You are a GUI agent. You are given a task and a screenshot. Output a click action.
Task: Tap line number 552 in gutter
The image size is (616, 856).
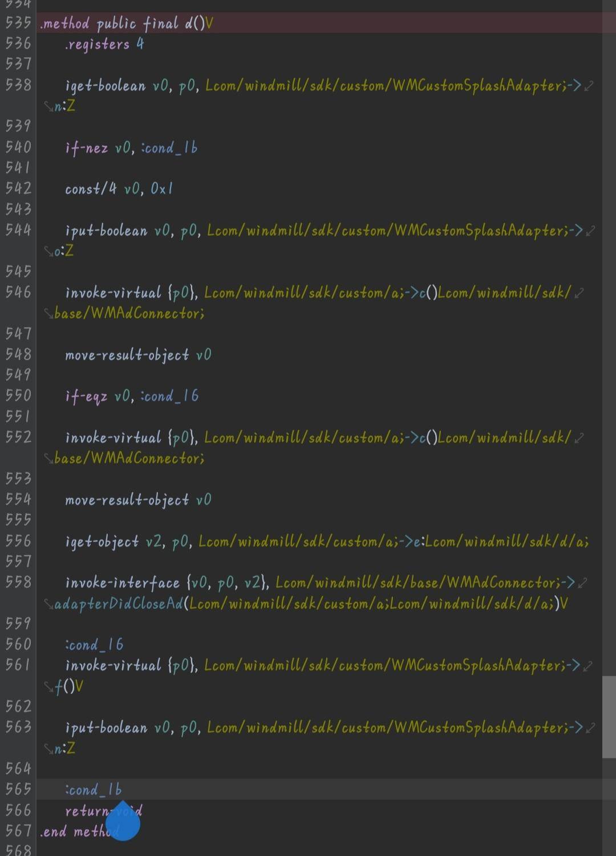(18, 438)
